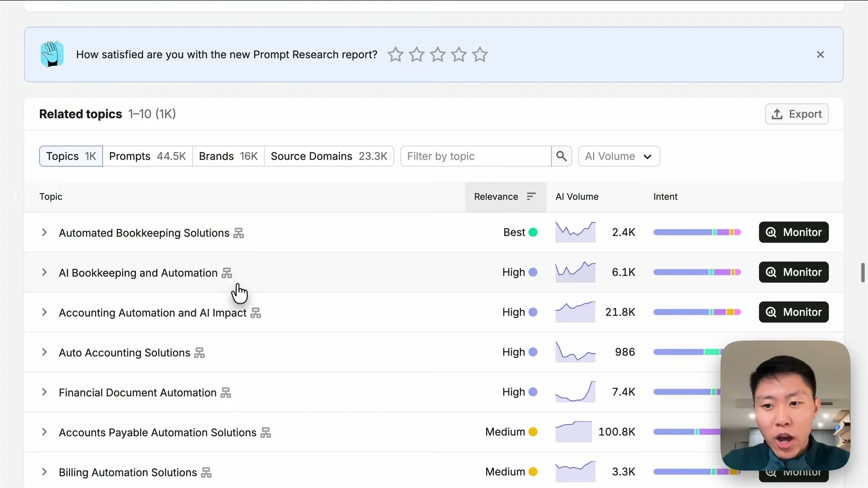Export the related topics list

tap(797, 114)
